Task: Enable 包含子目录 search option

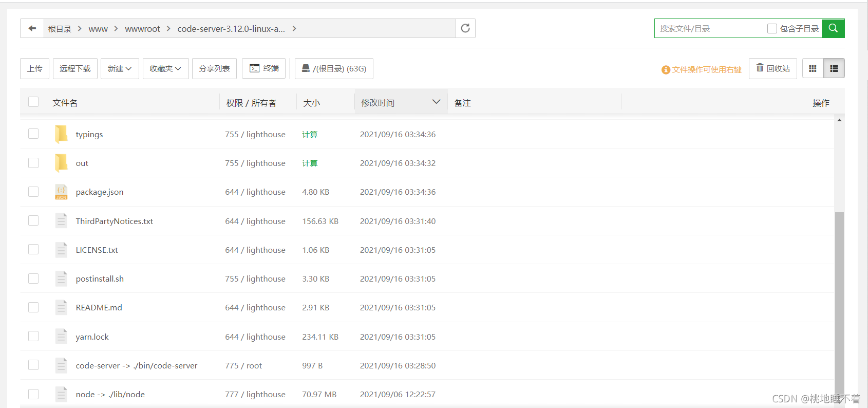Action: 772,29
